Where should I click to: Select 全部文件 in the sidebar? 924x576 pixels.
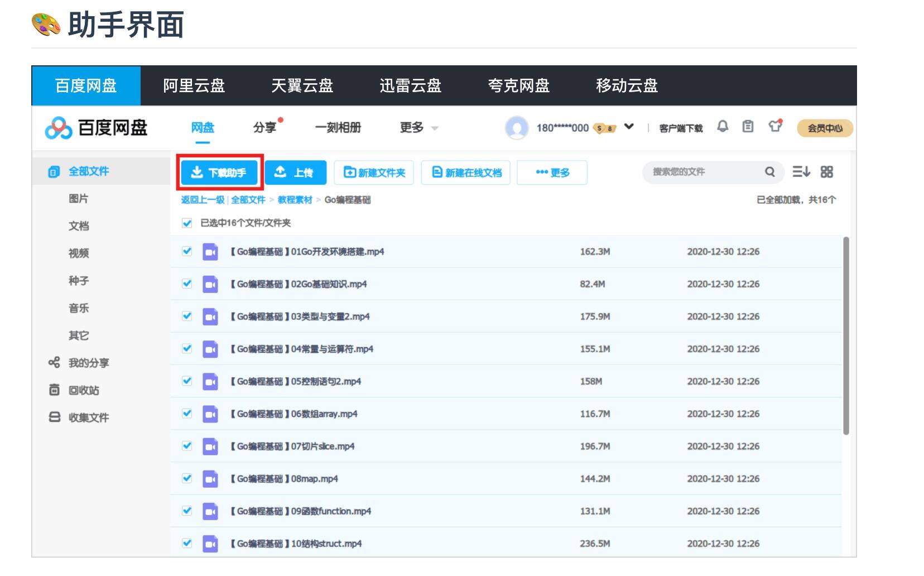(101, 171)
